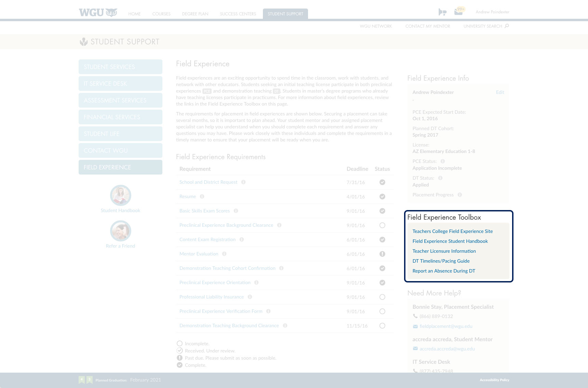Click info icon beside Demonstration Teaching Background Clearance
Screen dimensions: 588x388
point(285,325)
